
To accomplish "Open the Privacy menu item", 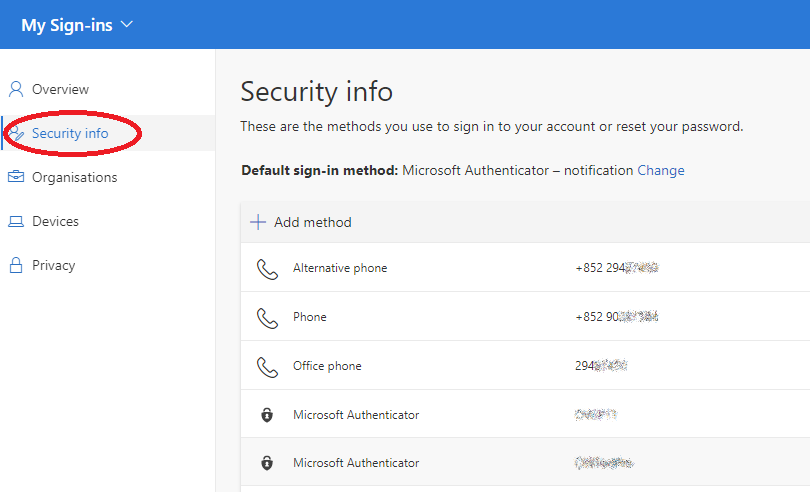I will [x=54, y=265].
